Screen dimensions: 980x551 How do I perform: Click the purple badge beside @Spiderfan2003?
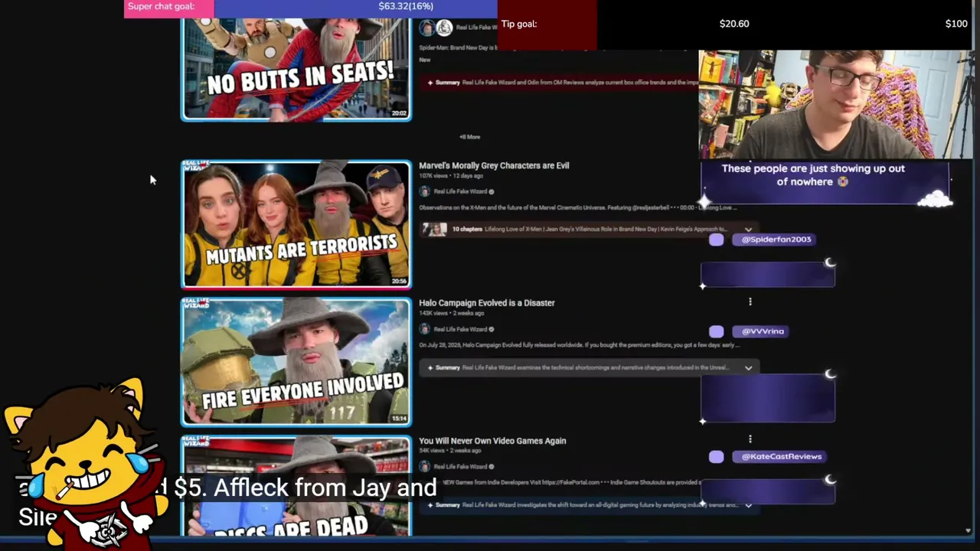point(716,240)
